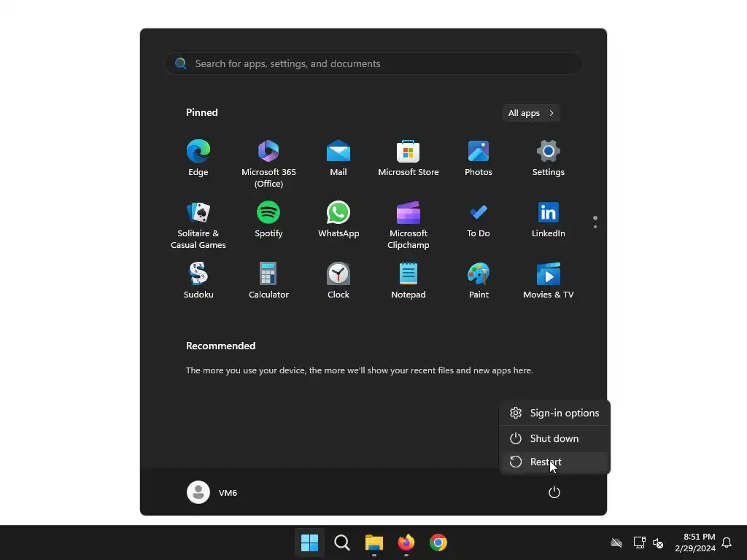Open Spotify from pinned apps
The height and width of the screenshot is (560, 747).
point(268,219)
